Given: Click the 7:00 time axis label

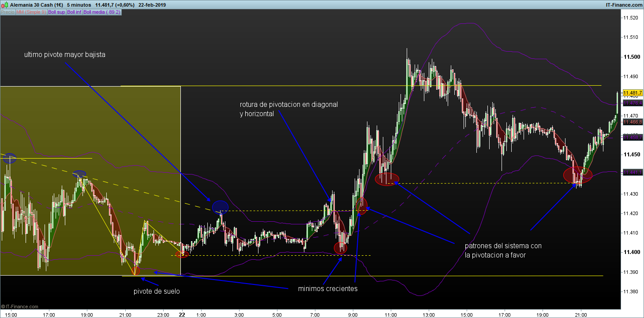Looking at the screenshot, I should [315, 315].
